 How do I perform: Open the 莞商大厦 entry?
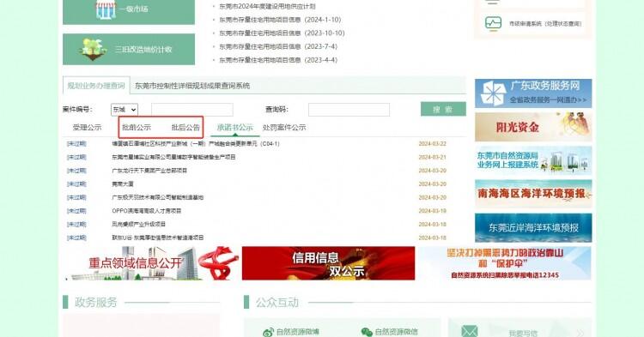coord(123,184)
